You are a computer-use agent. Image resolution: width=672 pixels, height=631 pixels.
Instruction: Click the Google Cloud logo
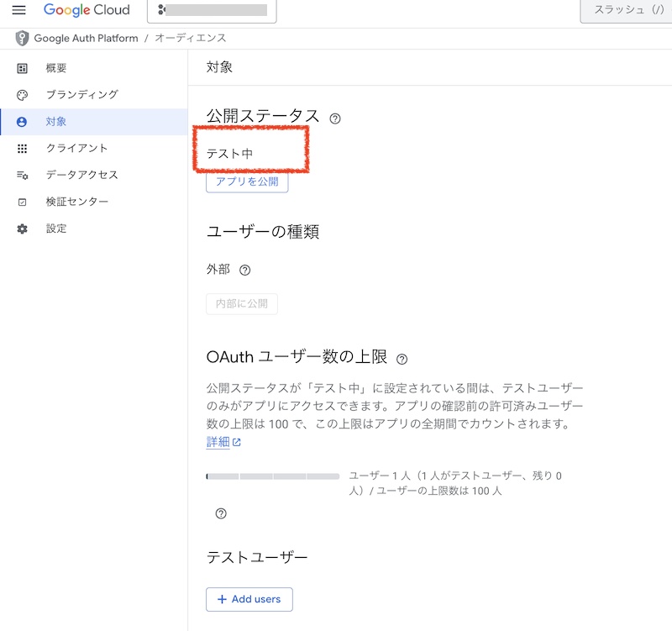point(87,11)
